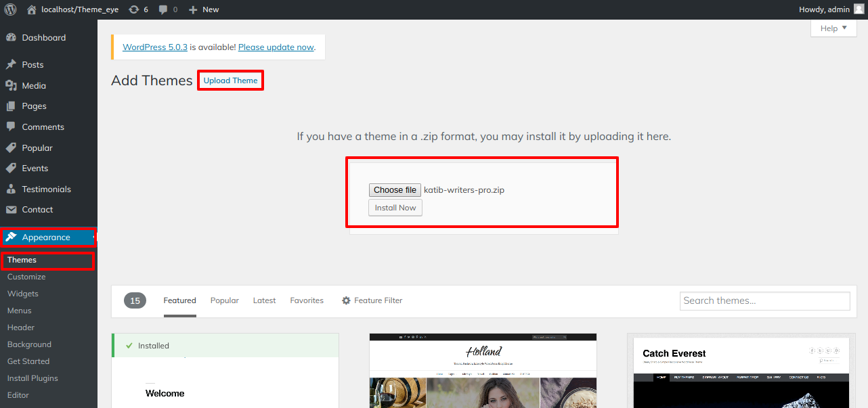Click the Testimonials person icon

click(x=11, y=189)
